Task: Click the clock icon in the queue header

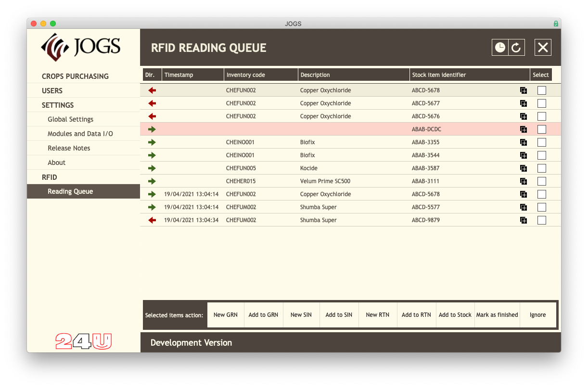Action: 500,47
